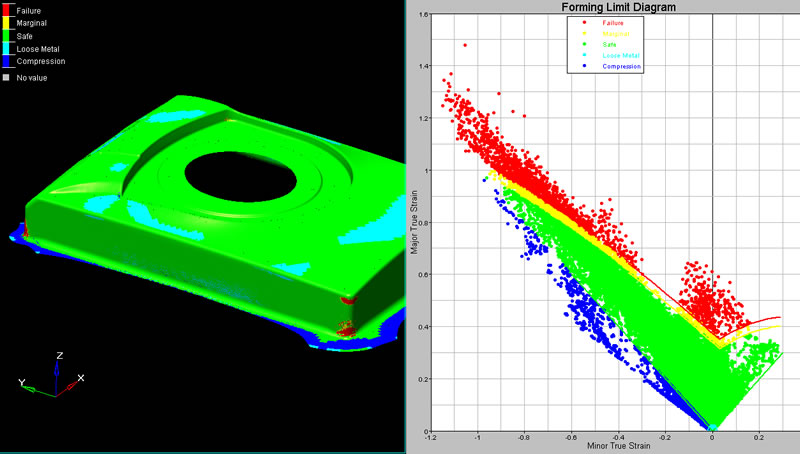Click the blue Compression legend dot
This screenshot has width=800, height=454.
(583, 66)
